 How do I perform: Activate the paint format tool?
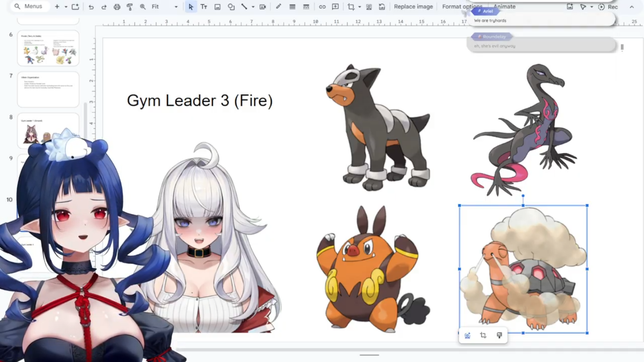point(130,7)
